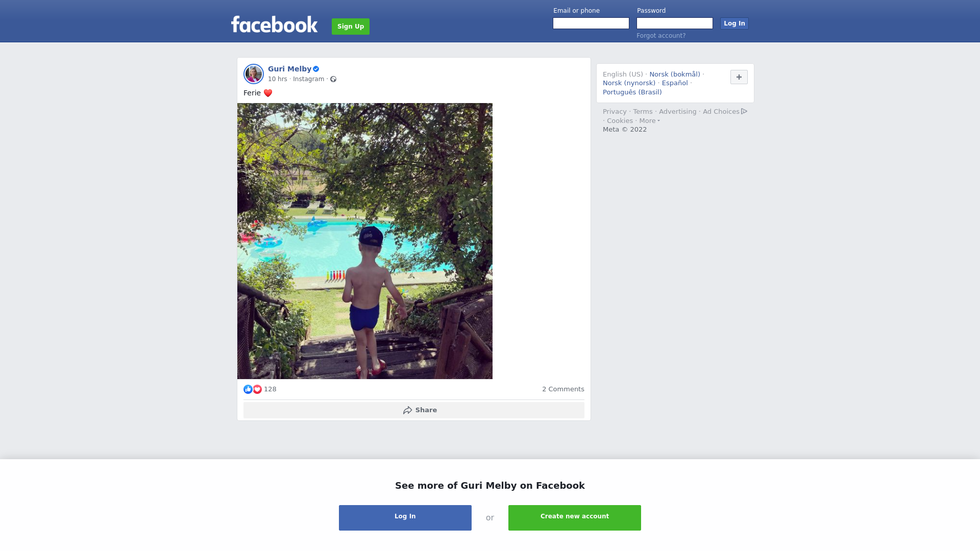980x551 pixels.
Task: Click Create new account button
Action: click(575, 518)
